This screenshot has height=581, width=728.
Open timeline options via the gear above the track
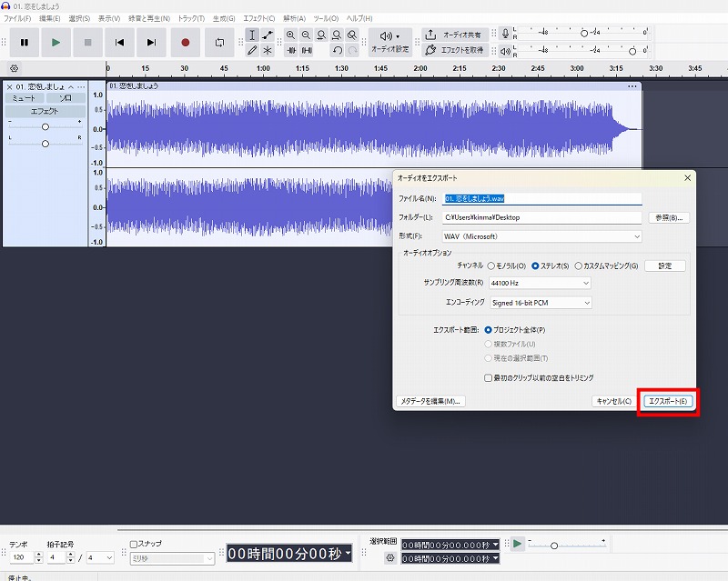pos(15,69)
